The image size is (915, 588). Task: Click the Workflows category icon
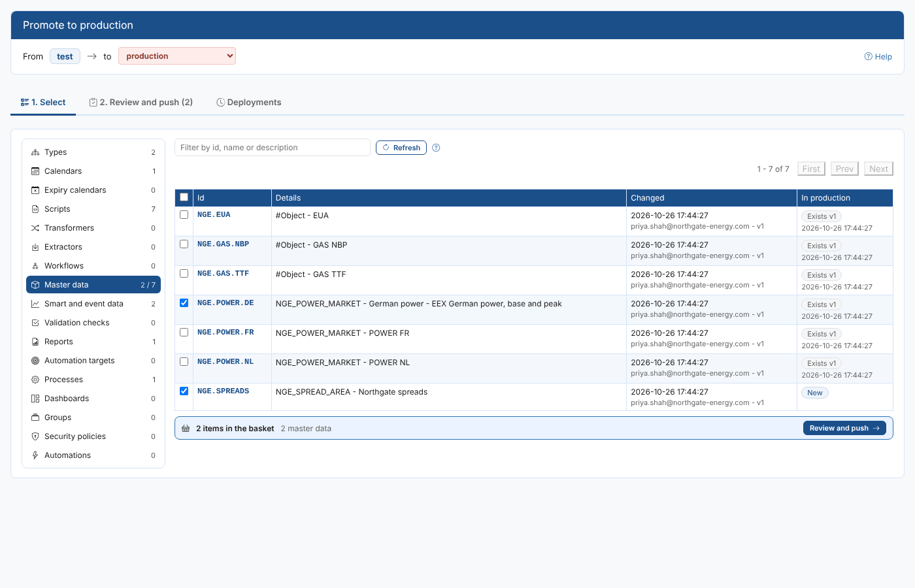tap(35, 266)
